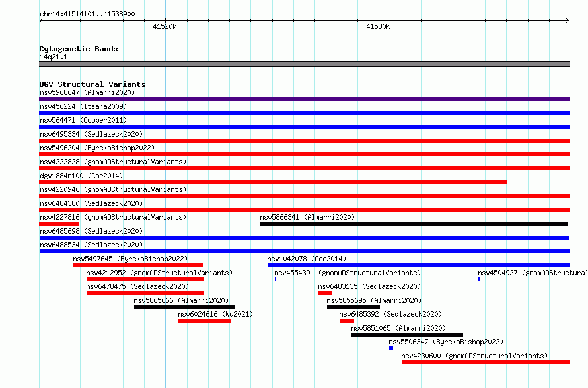Screen dimensions: 588x388
Task: Click the tiny blue nsv4554391 marker
Action: pyautogui.click(x=276, y=279)
